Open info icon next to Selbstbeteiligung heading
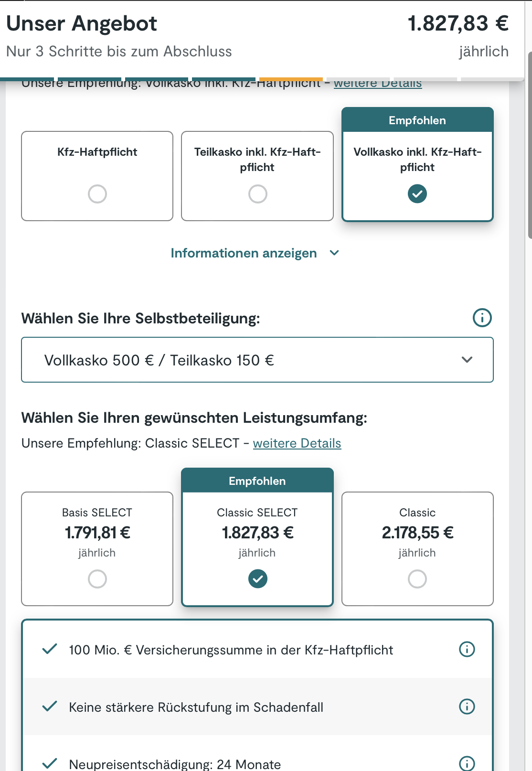This screenshot has width=532, height=771. click(x=482, y=318)
